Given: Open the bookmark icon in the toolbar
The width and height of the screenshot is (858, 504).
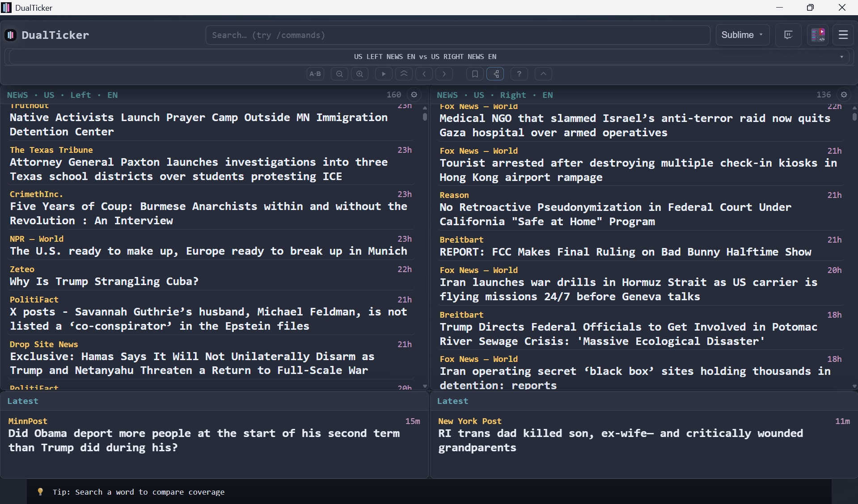Looking at the screenshot, I should pos(474,74).
